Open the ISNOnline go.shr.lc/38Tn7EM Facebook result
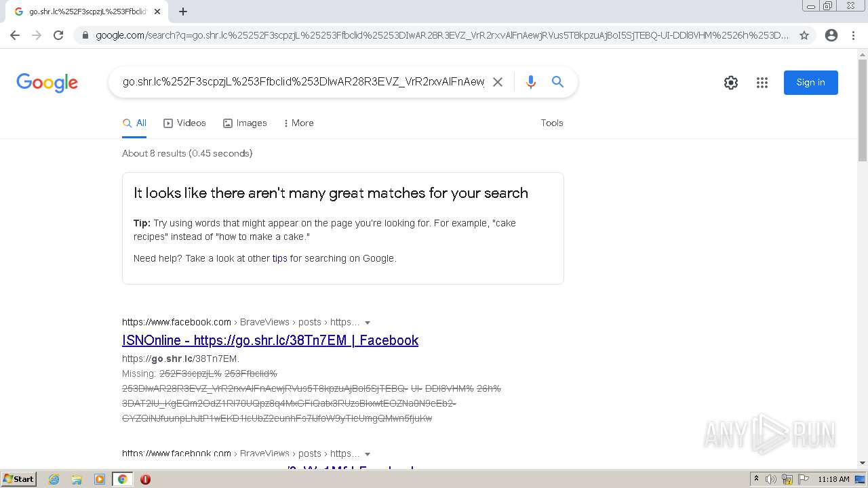The height and width of the screenshot is (488, 868). click(270, 340)
